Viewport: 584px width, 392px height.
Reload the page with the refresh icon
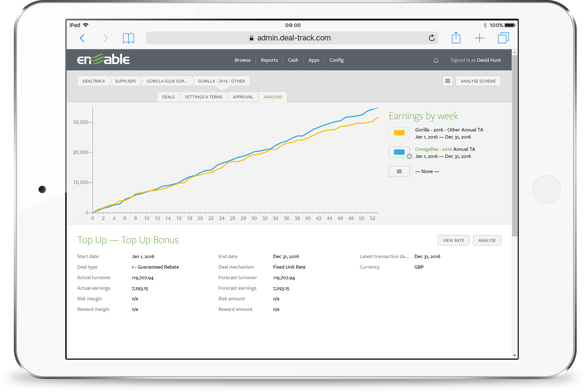432,38
